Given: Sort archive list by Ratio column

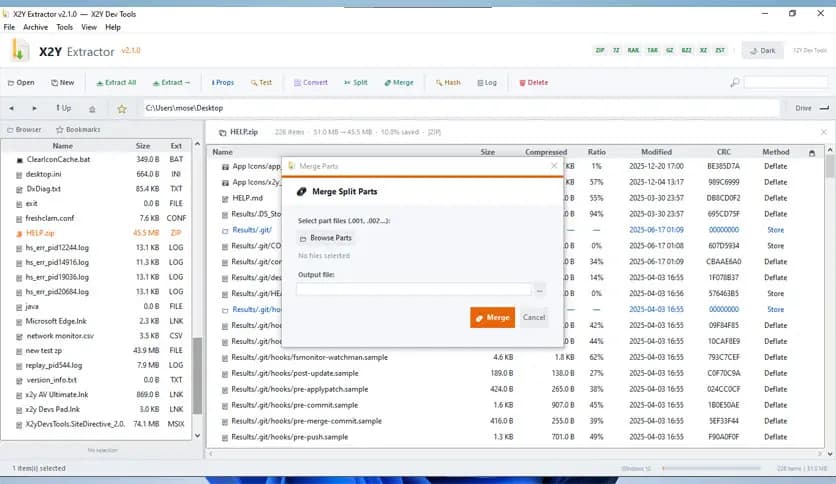Looking at the screenshot, I should click(597, 152).
